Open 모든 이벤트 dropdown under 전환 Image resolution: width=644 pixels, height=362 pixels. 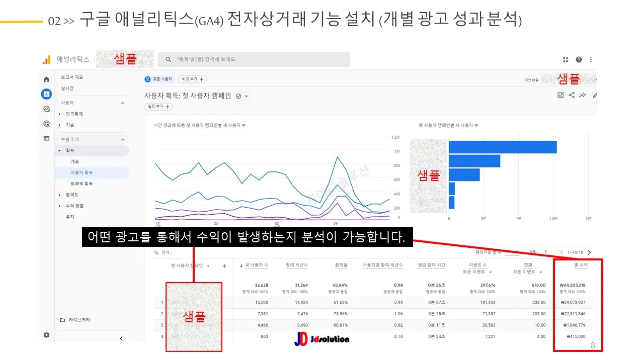click(528, 272)
